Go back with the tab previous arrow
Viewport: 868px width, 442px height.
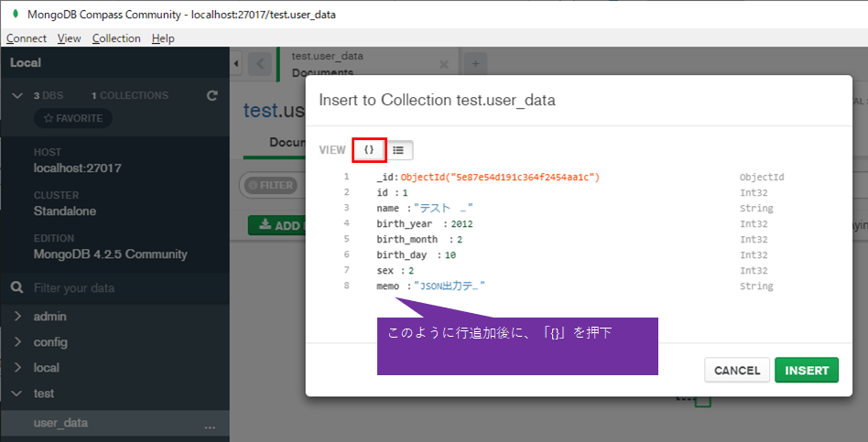260,64
